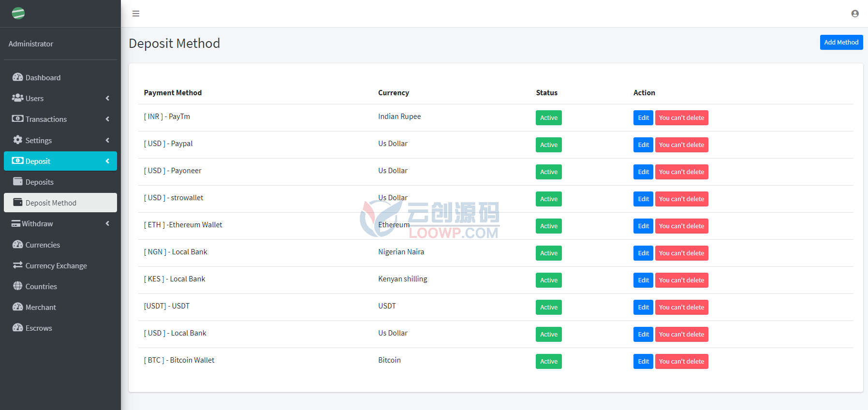The width and height of the screenshot is (868, 410).
Task: Open Currency Exchange page
Action: point(60,265)
